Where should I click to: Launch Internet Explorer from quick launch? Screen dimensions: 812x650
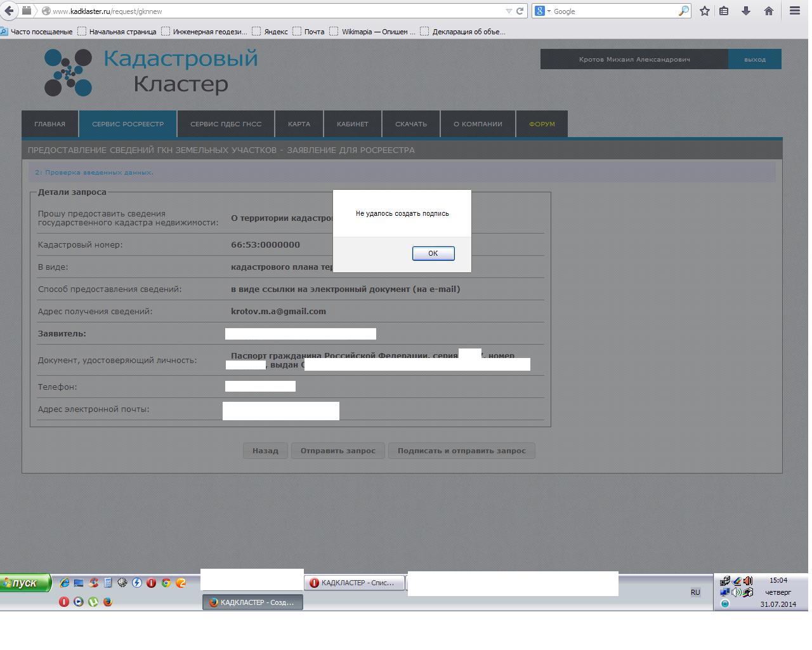tap(64, 583)
